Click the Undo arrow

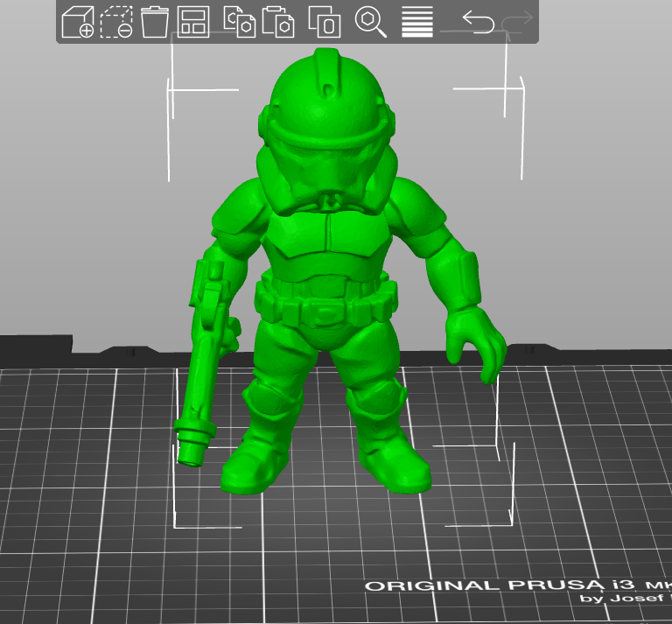[x=479, y=22]
